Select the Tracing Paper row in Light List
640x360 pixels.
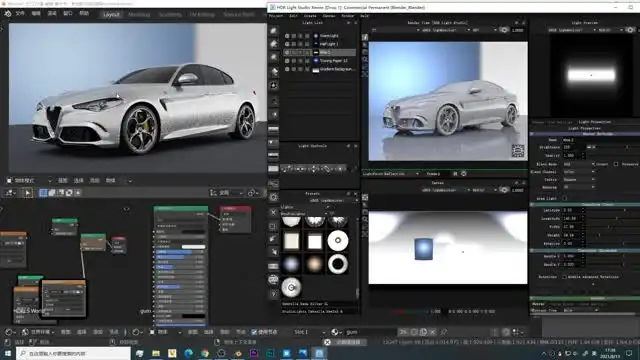click(x=320, y=61)
